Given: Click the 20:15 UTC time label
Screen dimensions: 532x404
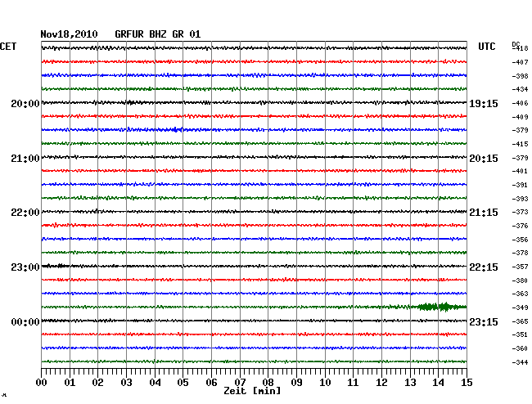Looking at the screenshot, I should 484,159.
